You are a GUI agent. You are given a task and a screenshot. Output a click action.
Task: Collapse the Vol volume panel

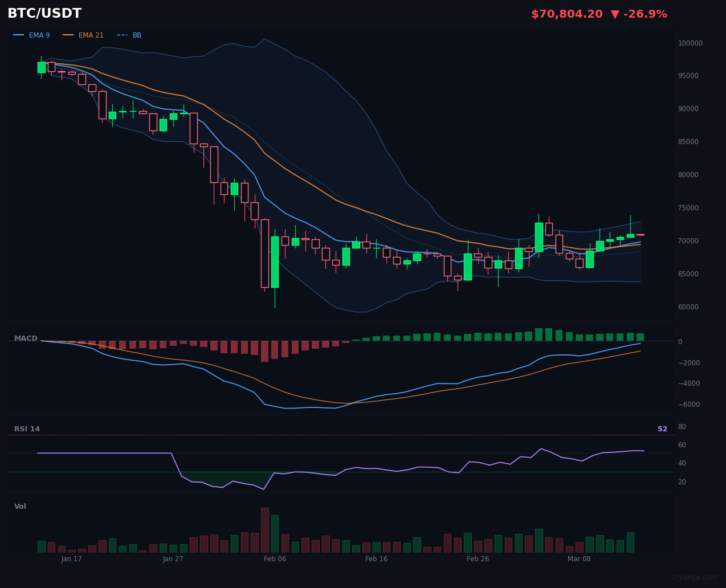click(x=20, y=506)
